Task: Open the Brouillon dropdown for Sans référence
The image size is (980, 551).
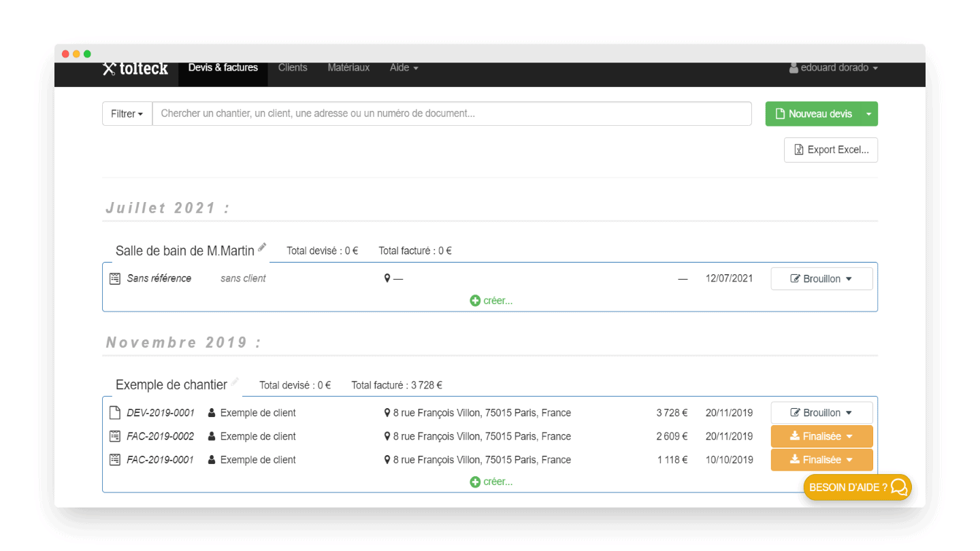Action: tap(821, 279)
